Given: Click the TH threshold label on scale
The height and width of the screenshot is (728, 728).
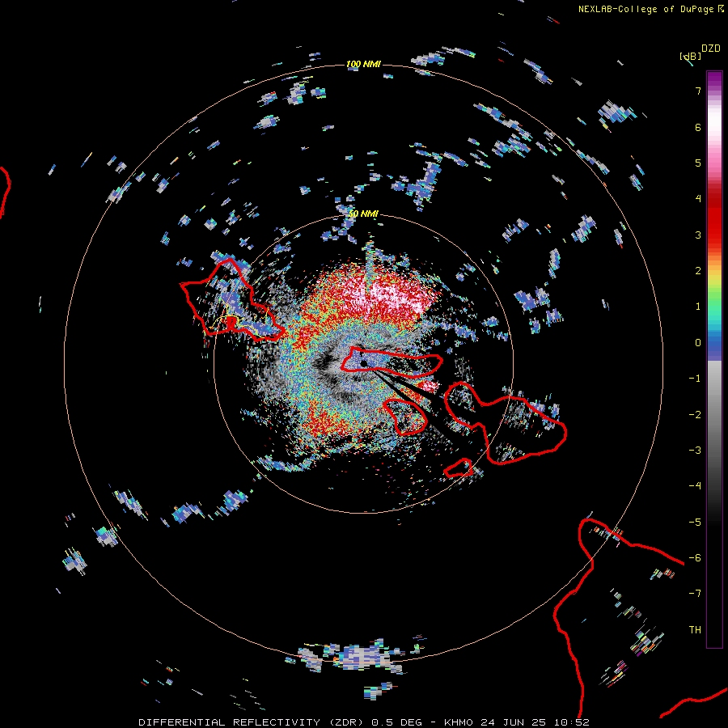Looking at the screenshot, I should (695, 630).
